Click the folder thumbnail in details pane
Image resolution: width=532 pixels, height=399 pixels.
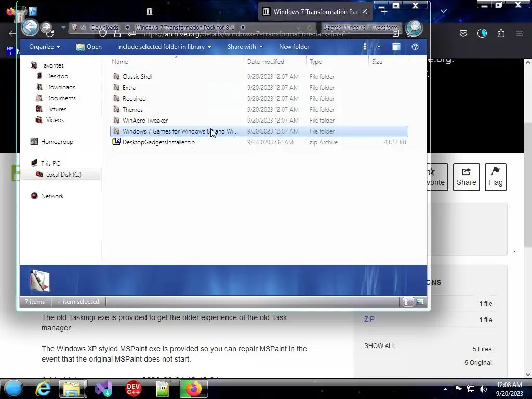[x=39, y=281]
